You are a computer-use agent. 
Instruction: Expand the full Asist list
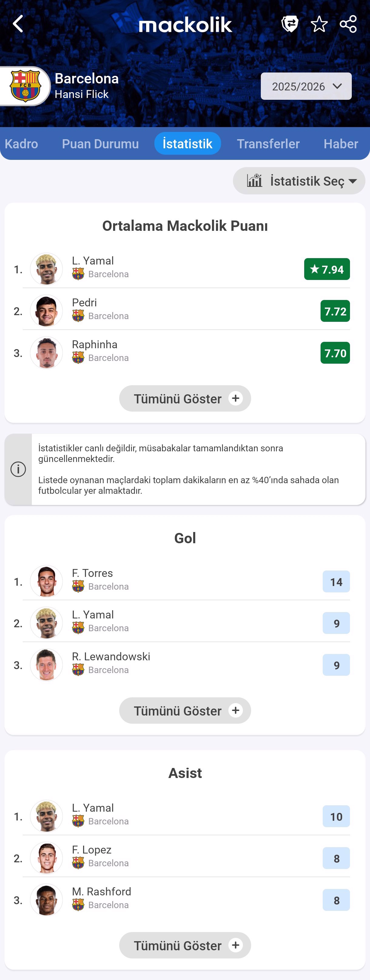(x=185, y=945)
